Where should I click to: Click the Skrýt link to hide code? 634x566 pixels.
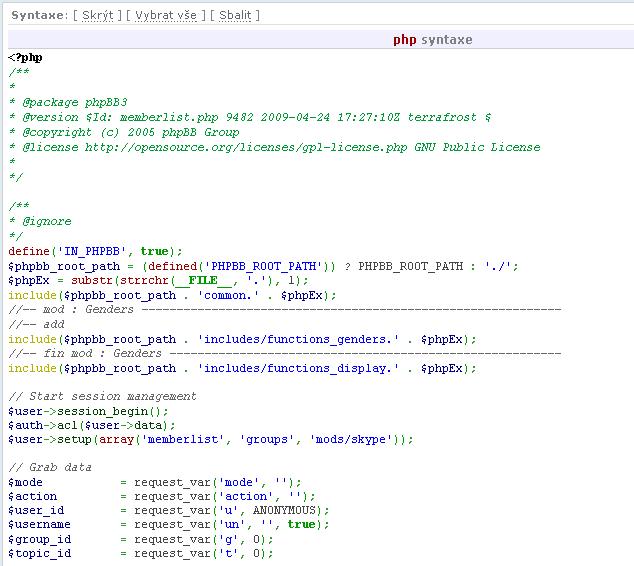[97, 15]
